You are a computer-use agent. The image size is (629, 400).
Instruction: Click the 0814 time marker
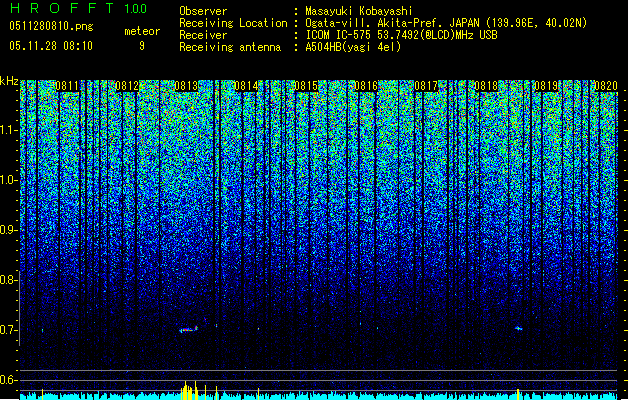coord(246,86)
